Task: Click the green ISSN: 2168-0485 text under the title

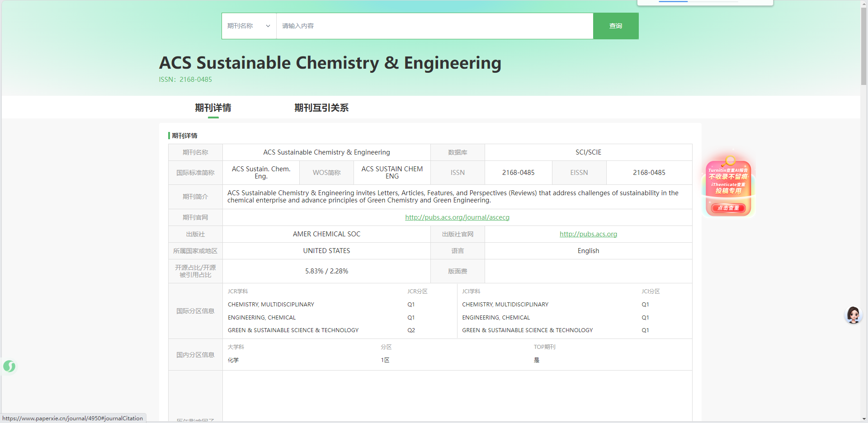Action: (185, 80)
